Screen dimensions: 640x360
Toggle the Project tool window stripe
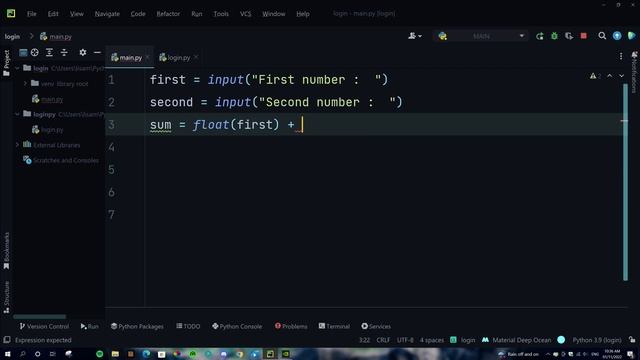6,63
